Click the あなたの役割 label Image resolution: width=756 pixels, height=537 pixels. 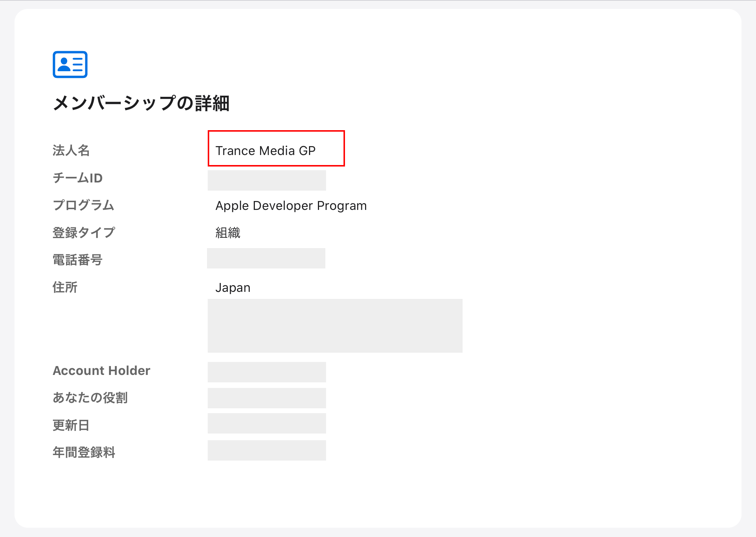point(90,398)
